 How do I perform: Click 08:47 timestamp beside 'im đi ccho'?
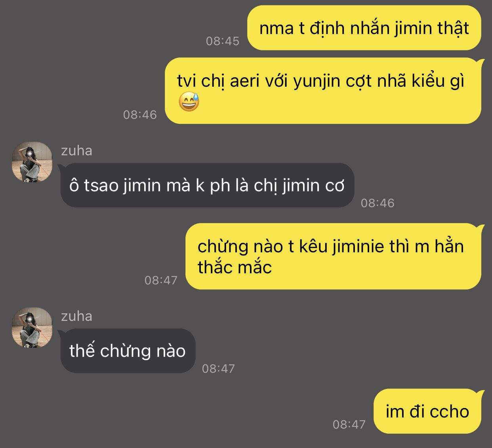coord(349,425)
